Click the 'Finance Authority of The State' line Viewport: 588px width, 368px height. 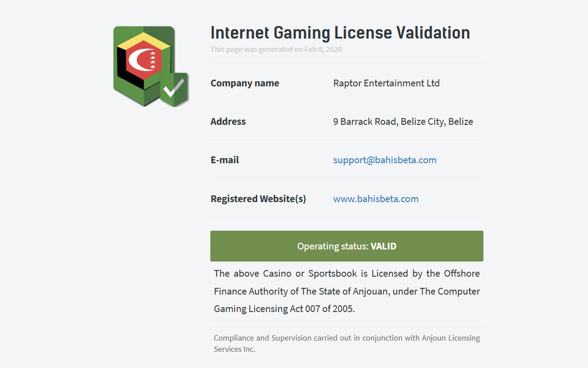(347, 291)
